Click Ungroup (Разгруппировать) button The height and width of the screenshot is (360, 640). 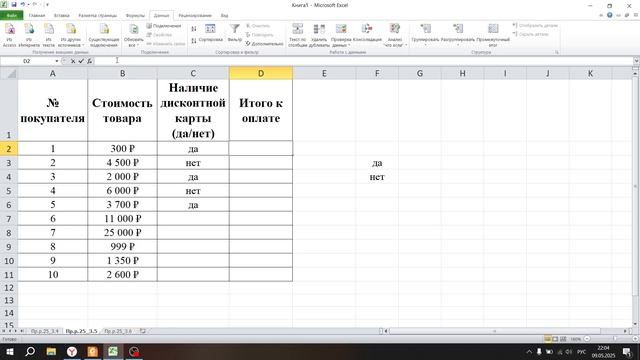tap(458, 34)
